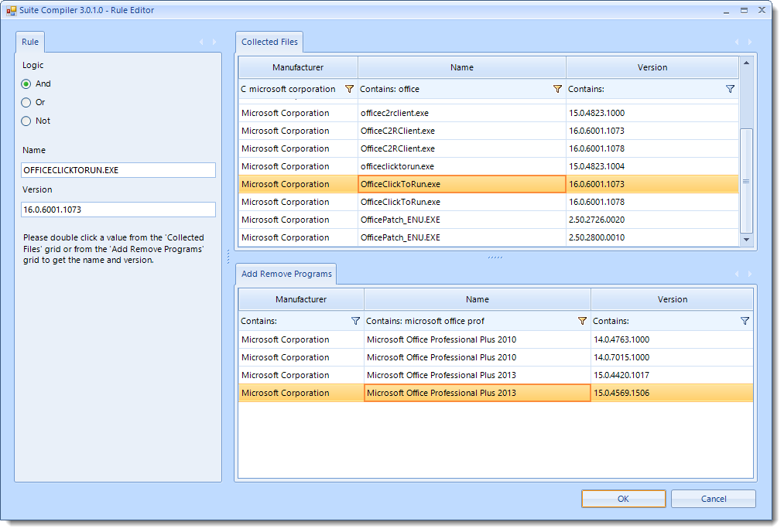Viewport: 784px width, 532px height.
Task: Select Microsoft Corporation cell in 15.0.4823.1000 row
Action: (x=298, y=113)
